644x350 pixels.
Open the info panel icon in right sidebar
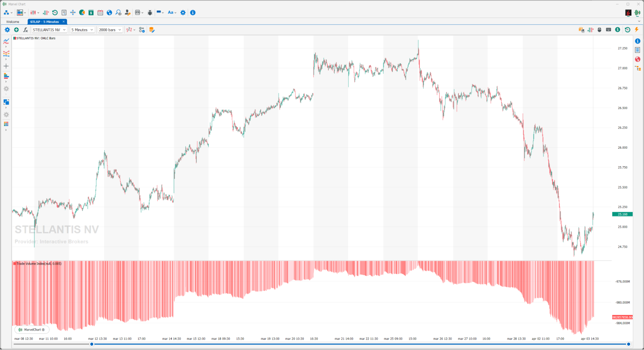click(637, 41)
